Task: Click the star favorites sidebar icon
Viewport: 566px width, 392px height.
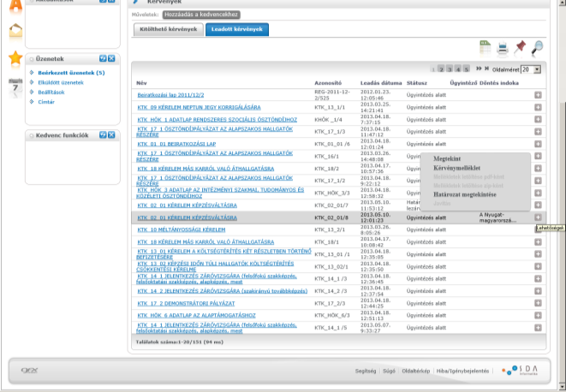Action: point(15,58)
